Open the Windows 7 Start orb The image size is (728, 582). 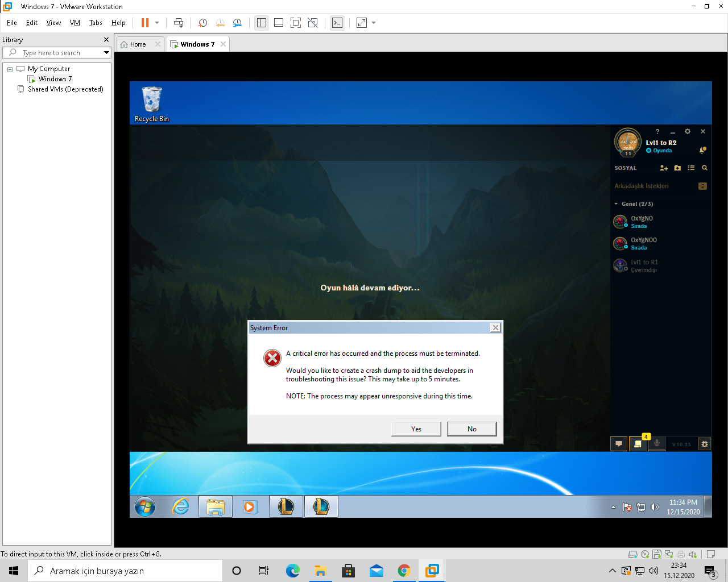tap(145, 506)
